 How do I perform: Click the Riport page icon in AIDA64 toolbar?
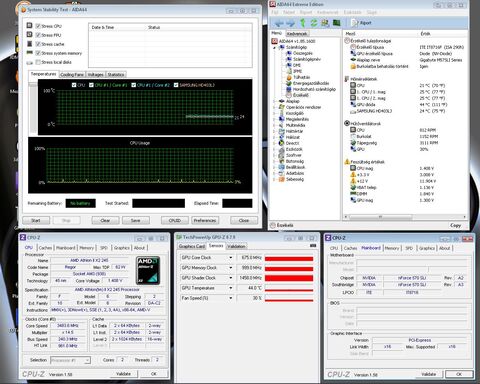[355, 23]
